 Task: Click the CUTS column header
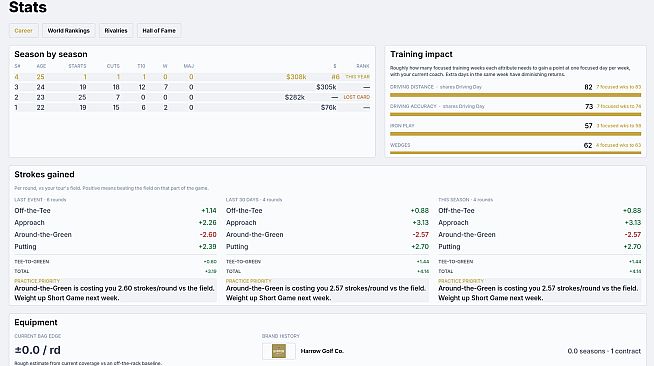[113, 66]
